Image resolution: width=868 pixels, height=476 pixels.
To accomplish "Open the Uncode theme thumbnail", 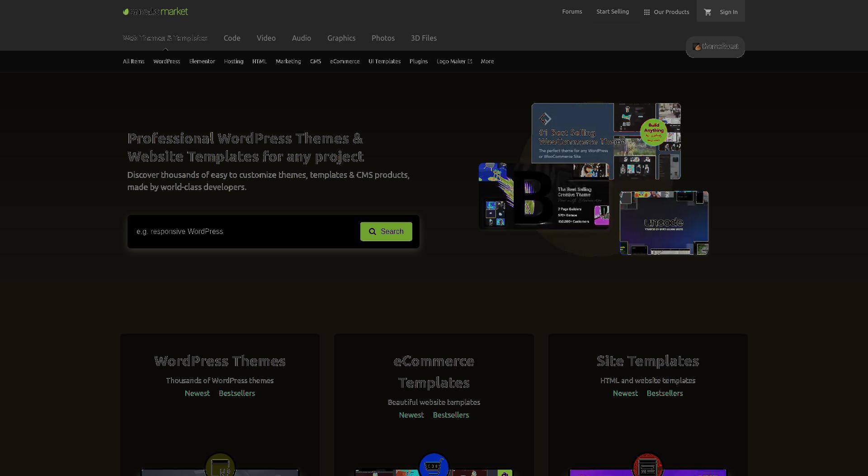I will point(664,223).
